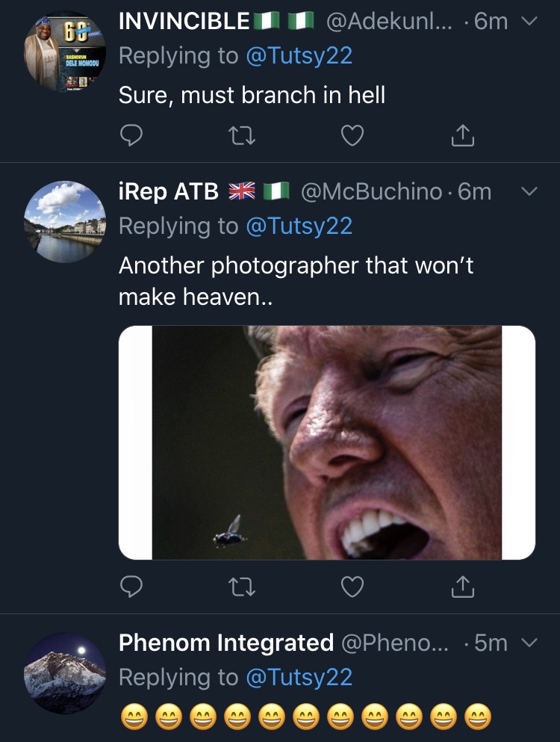Share INVINCIBLE's tweet
Viewport: 560px width, 742px height.
click(463, 135)
